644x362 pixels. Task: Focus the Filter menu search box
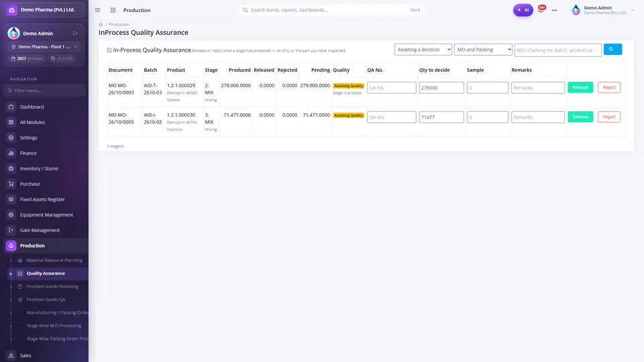(44, 90)
